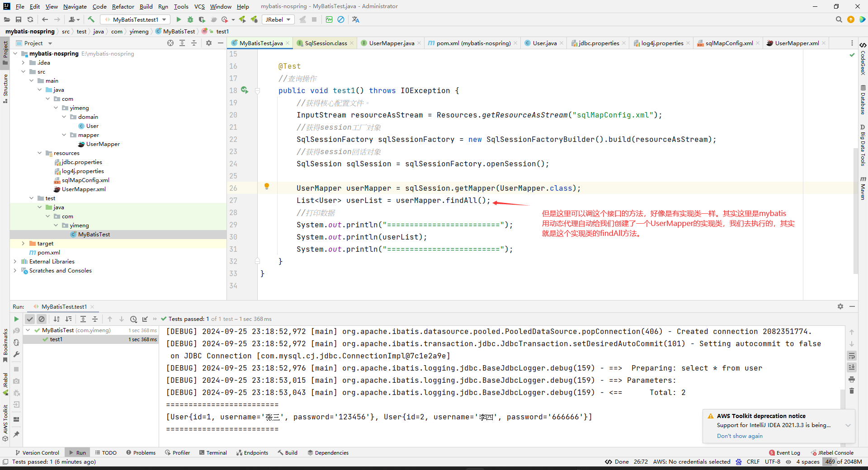
Task: Click Don't show again link
Action: (740, 436)
